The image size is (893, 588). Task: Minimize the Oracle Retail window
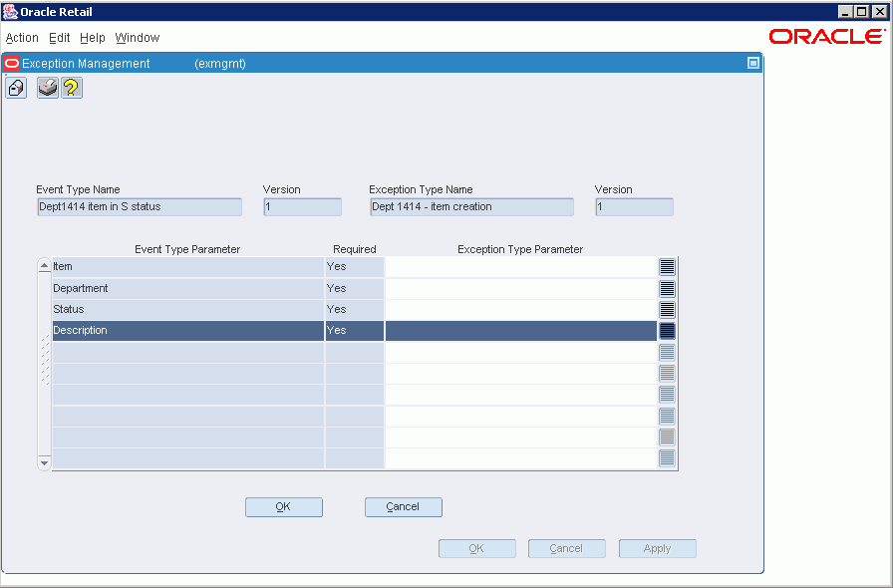click(x=846, y=11)
